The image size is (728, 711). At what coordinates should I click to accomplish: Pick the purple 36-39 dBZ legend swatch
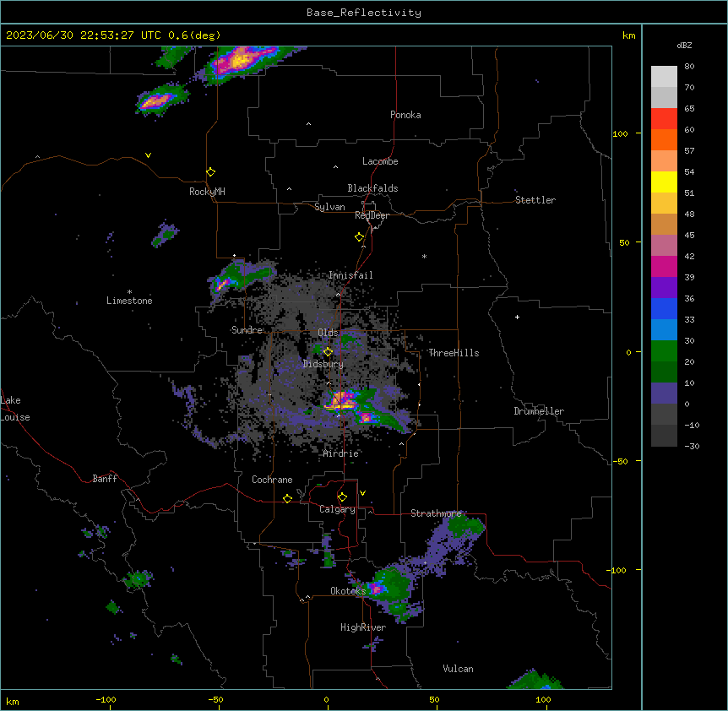664,288
